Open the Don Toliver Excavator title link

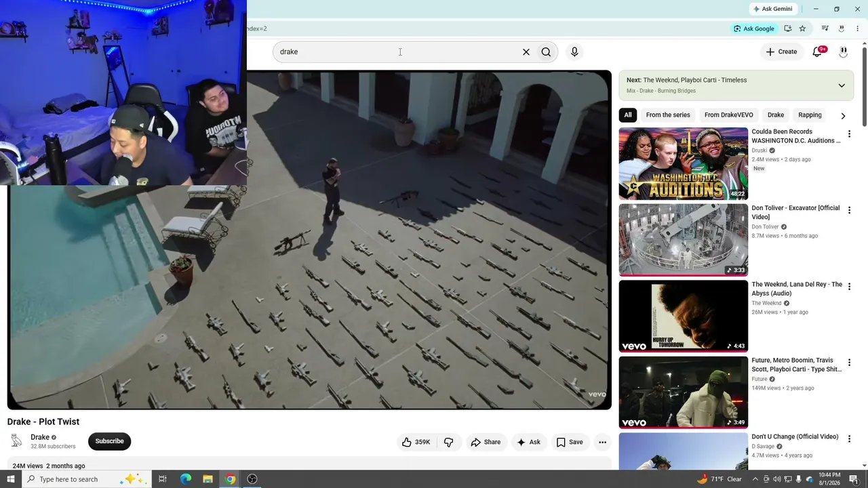795,212
